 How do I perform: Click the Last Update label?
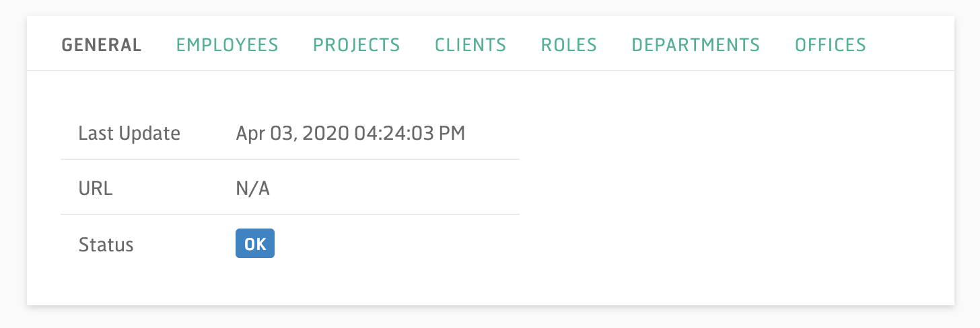point(129,133)
